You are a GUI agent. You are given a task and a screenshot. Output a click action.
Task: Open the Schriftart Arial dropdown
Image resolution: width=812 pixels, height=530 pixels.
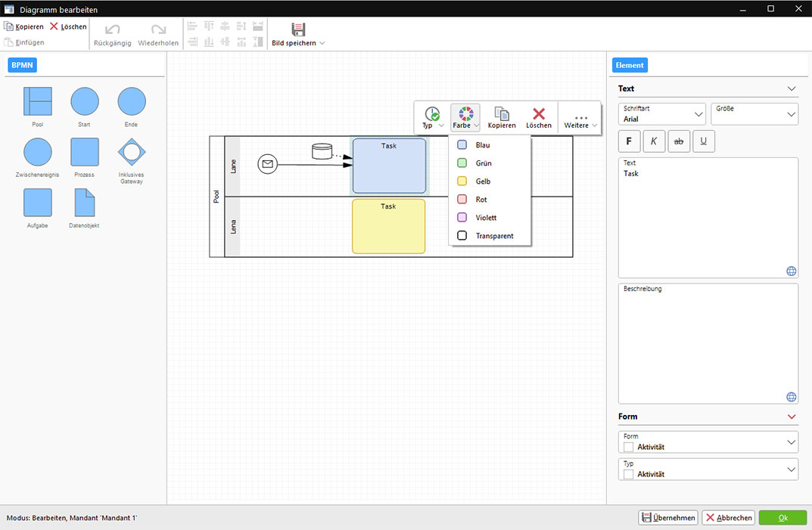coord(662,114)
